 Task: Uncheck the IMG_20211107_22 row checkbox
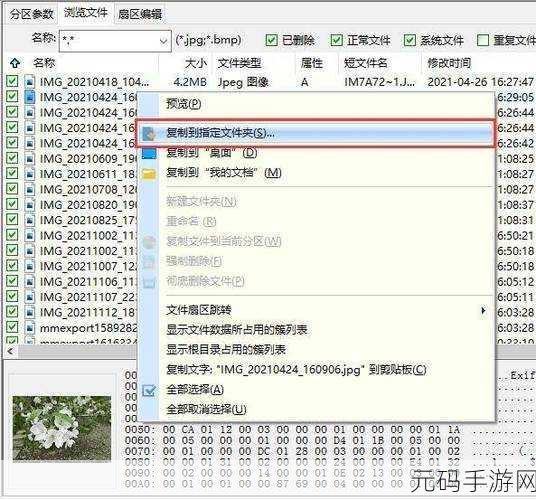tap(12, 296)
